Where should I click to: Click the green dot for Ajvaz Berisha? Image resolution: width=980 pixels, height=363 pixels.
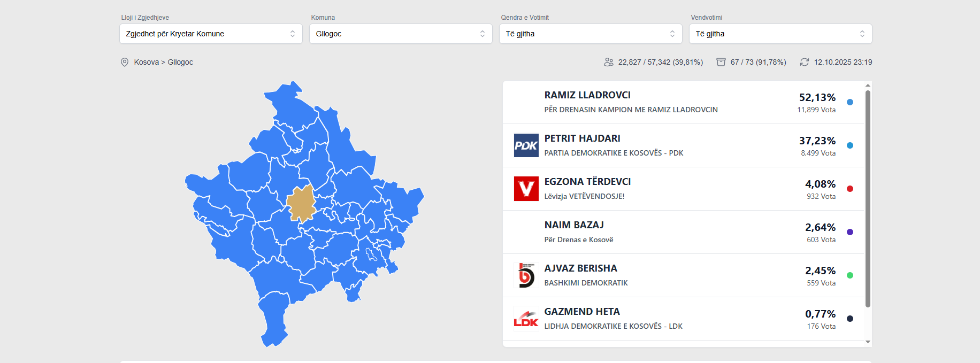850,275
